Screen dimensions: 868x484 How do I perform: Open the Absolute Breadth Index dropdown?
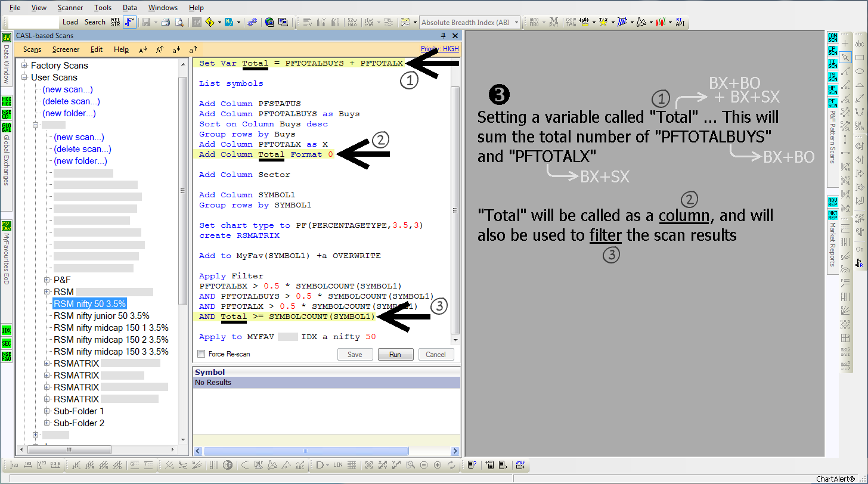coord(516,22)
